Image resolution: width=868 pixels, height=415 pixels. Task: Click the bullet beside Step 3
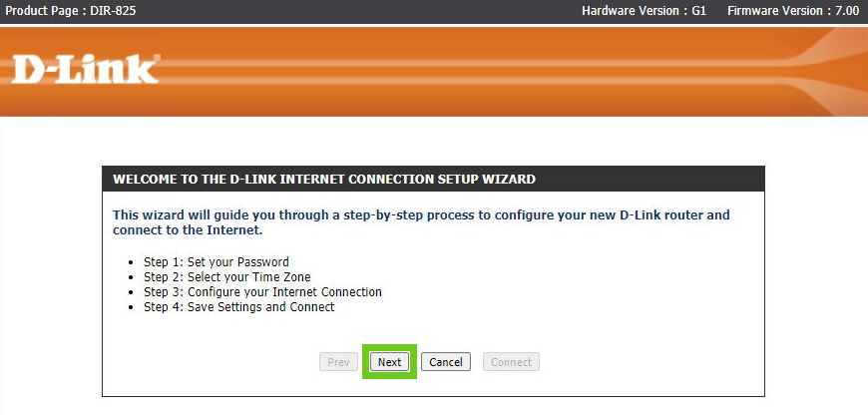(134, 293)
